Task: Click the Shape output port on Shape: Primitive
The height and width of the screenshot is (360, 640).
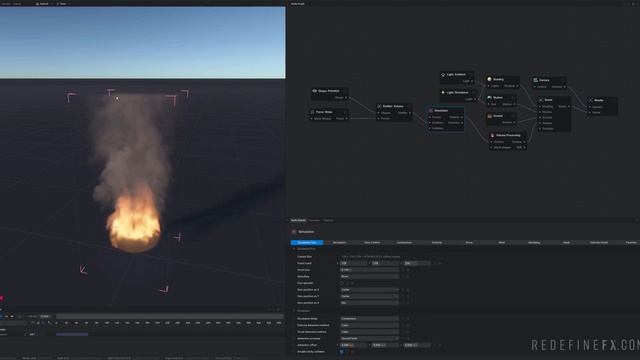Action: click(346, 98)
